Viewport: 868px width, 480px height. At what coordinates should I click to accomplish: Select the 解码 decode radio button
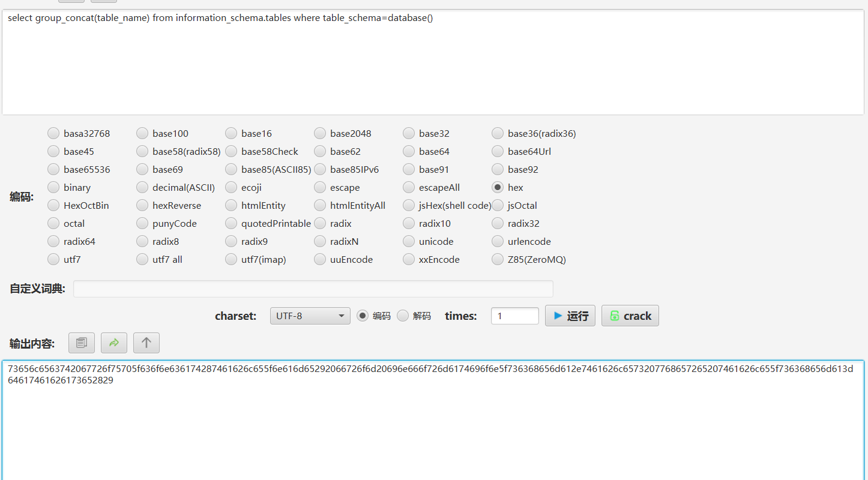coord(403,316)
